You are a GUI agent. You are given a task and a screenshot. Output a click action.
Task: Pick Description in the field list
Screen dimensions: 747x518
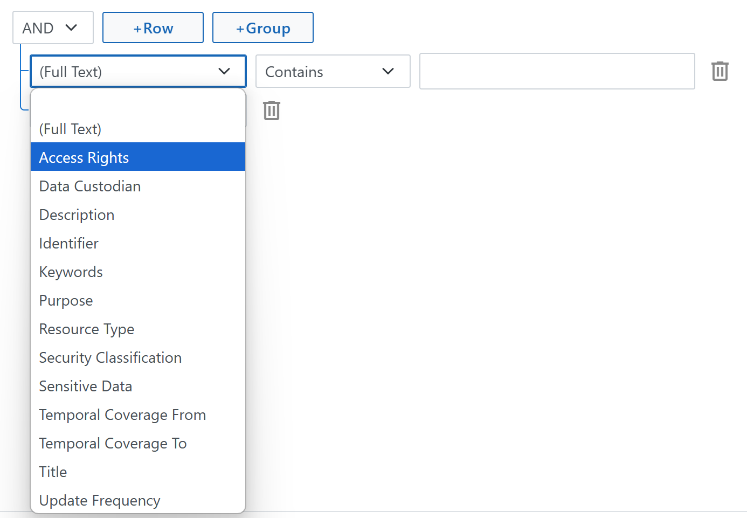point(138,214)
